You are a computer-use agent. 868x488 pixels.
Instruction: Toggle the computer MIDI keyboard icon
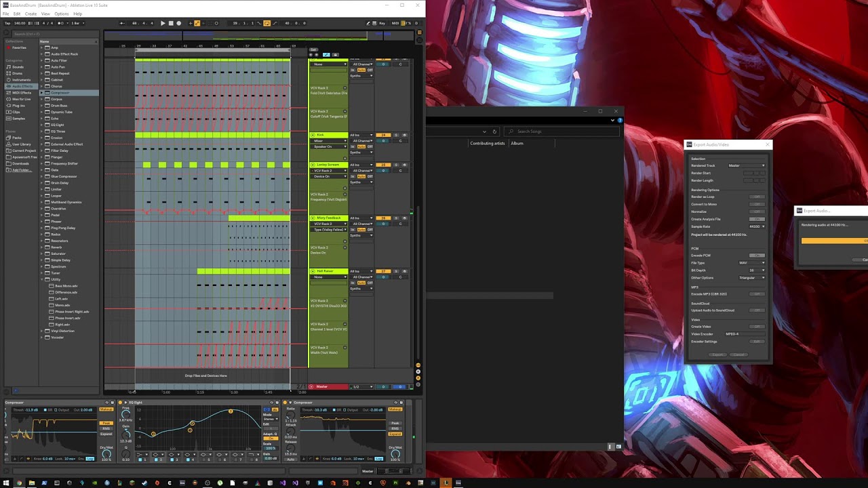coord(376,23)
